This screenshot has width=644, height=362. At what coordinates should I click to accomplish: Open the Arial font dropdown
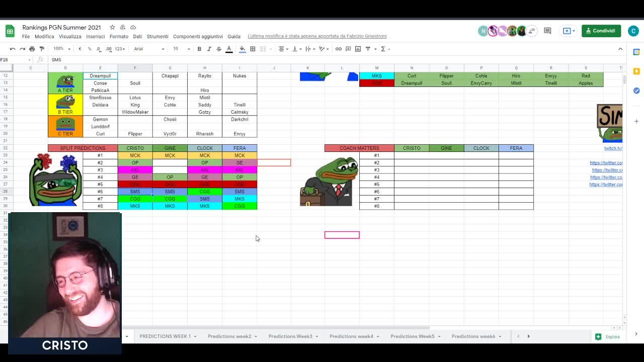click(x=149, y=49)
